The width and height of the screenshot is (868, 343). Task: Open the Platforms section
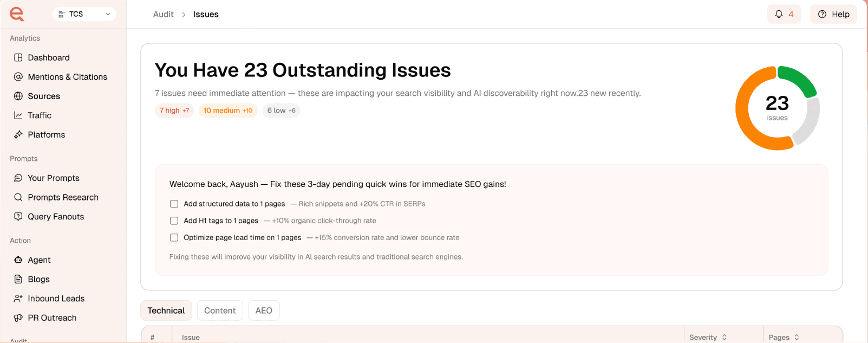[x=47, y=134]
